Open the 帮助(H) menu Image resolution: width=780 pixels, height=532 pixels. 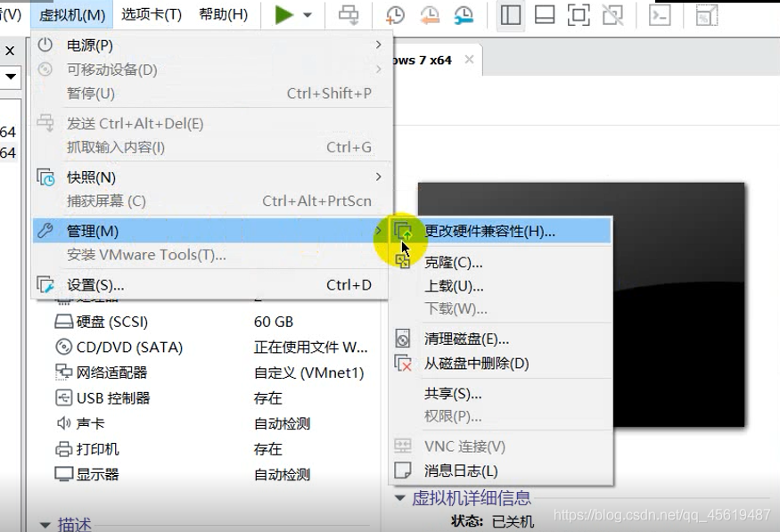coord(224,14)
